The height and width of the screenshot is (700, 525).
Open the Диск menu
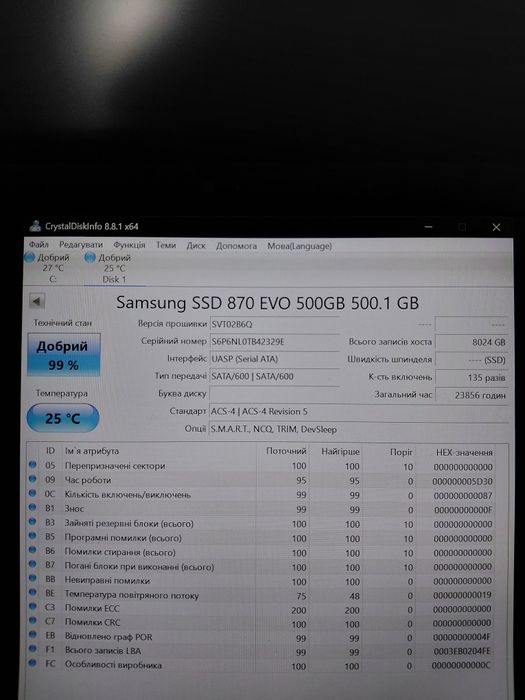point(196,246)
